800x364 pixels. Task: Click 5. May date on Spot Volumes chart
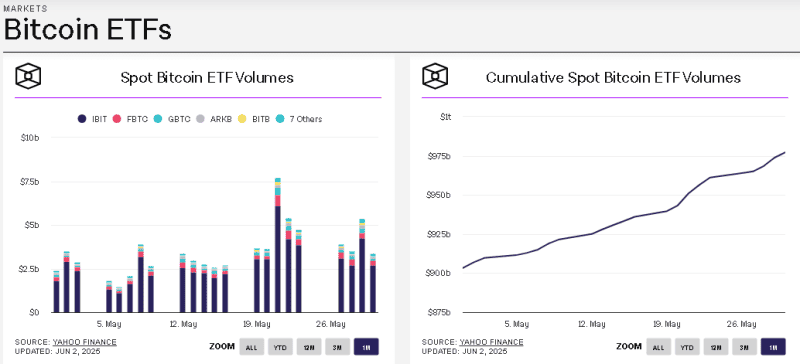point(110,324)
